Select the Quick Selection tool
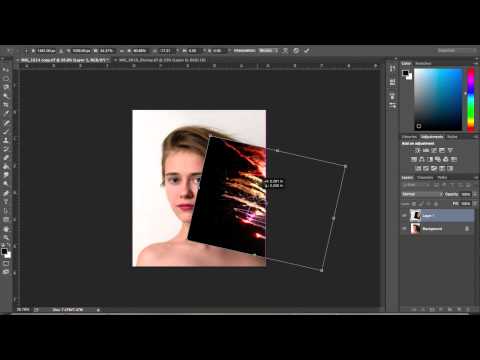This screenshot has height=360, width=480. point(6,96)
